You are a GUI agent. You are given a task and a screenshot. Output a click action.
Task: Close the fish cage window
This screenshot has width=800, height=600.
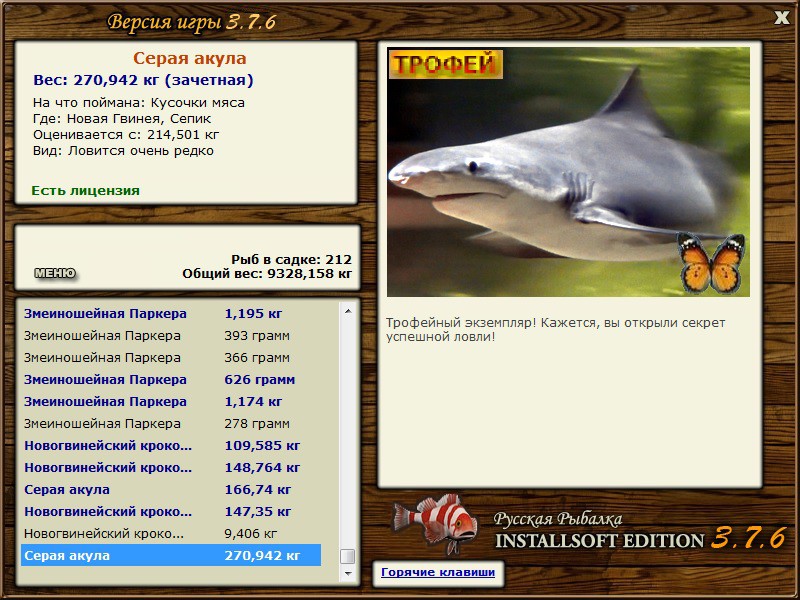tap(781, 18)
